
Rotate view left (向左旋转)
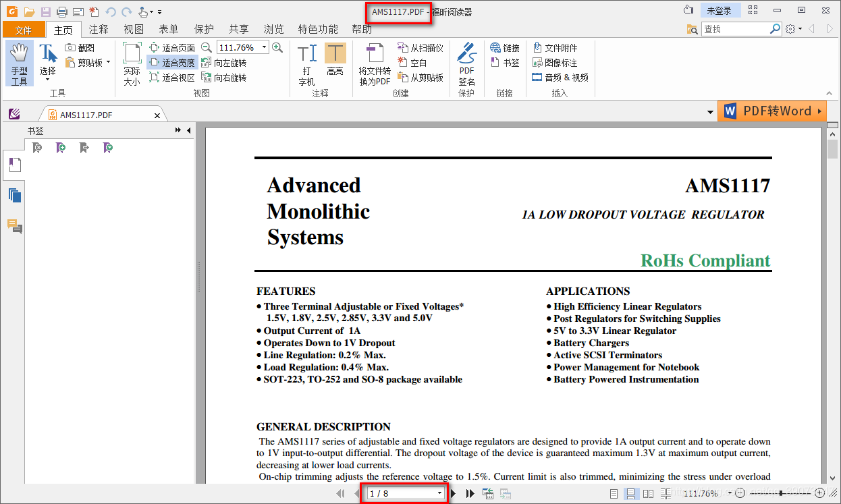224,63
